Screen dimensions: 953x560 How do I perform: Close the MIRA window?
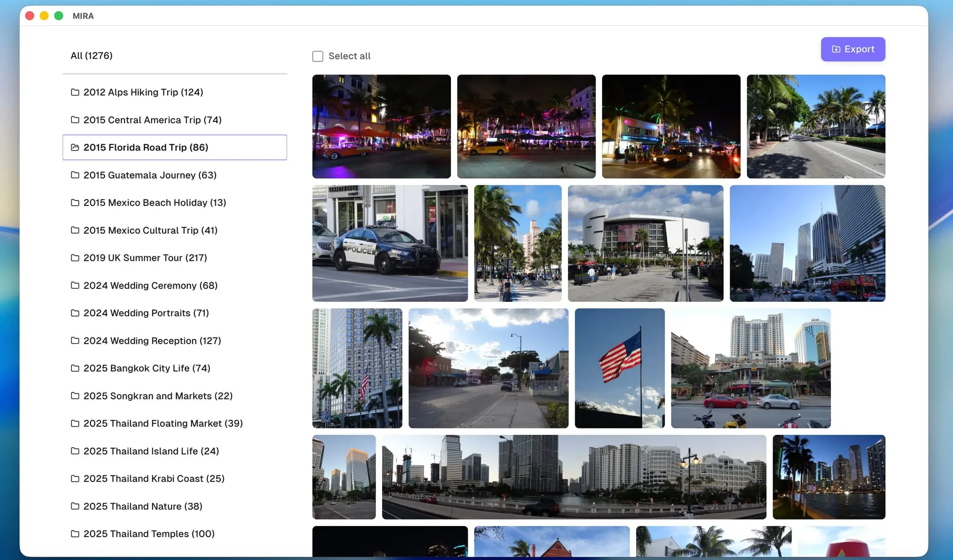(x=30, y=16)
